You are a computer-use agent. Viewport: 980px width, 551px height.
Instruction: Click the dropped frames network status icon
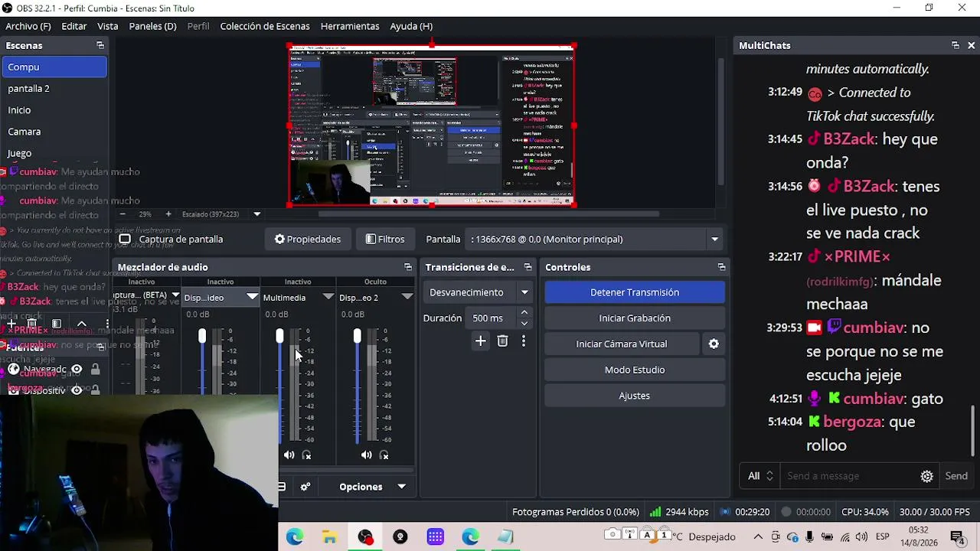655,512
